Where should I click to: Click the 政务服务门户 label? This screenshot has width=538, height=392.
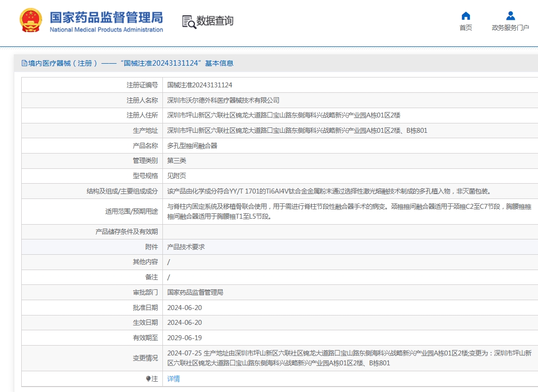click(510, 28)
